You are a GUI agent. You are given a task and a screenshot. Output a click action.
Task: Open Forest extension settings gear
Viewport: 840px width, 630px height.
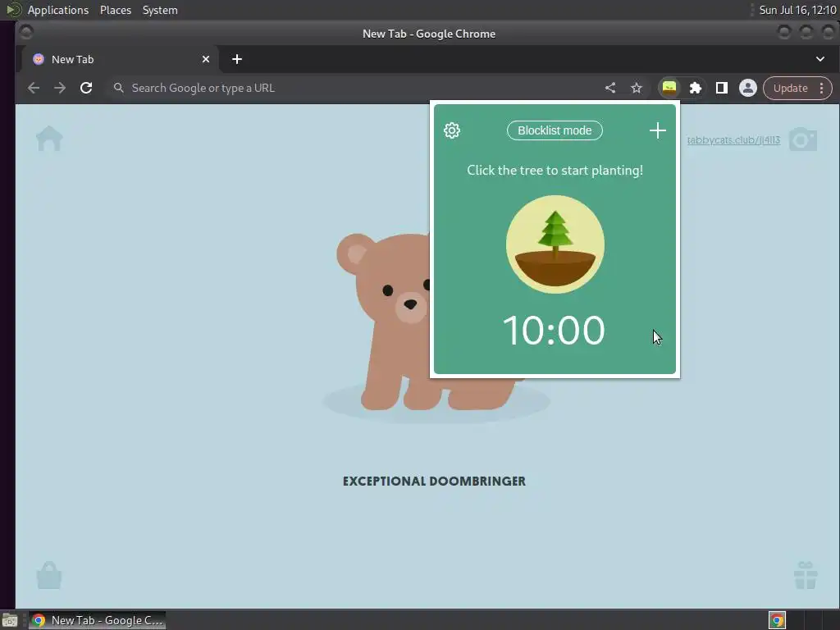(x=452, y=130)
